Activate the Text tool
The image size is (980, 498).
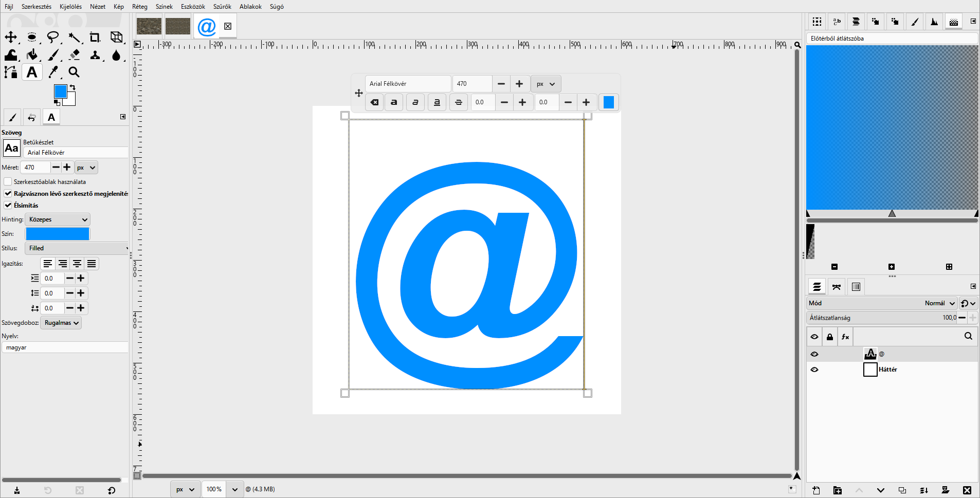[32, 72]
